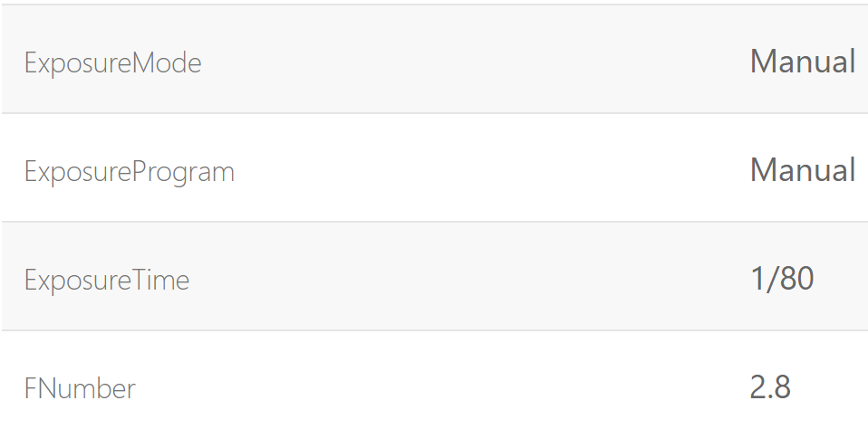
Task: Click the FNumber label
Action: [80, 389]
